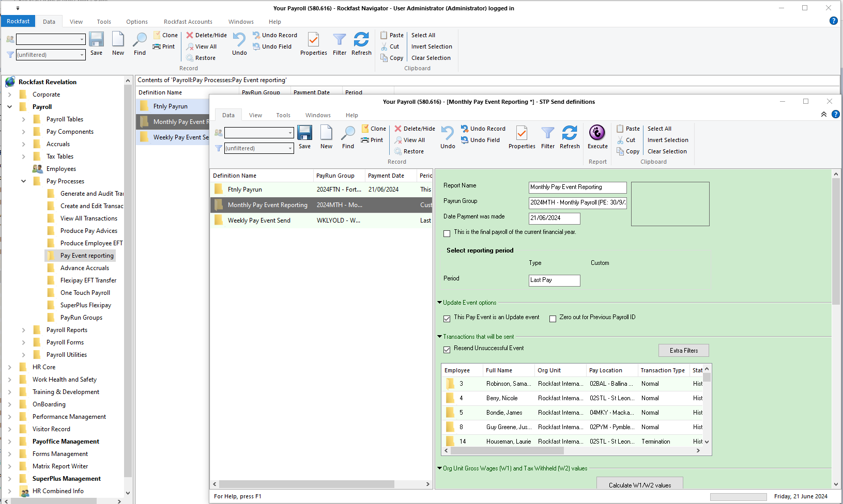Click Undo icon in STP Send definitions window
Image resolution: width=843 pixels, height=504 pixels.
pos(448,137)
